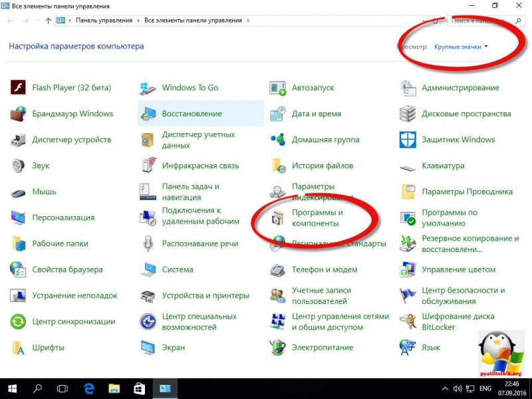This screenshot has width=532, height=399.
Task: Go up one level with the arrow
Action: [48, 21]
